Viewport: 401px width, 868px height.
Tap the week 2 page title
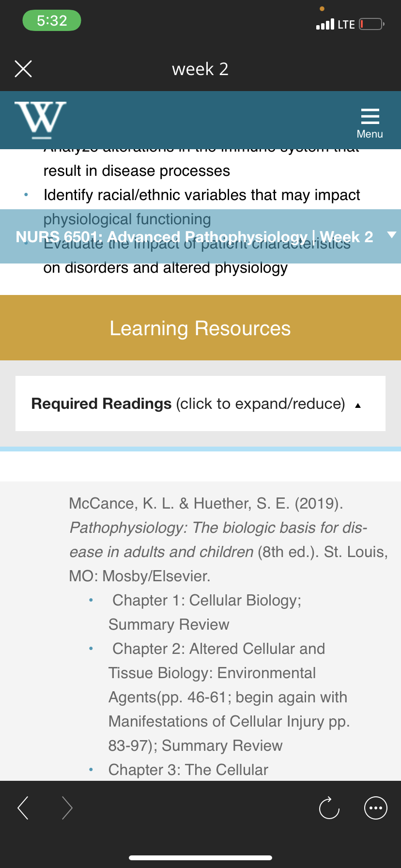(x=200, y=69)
